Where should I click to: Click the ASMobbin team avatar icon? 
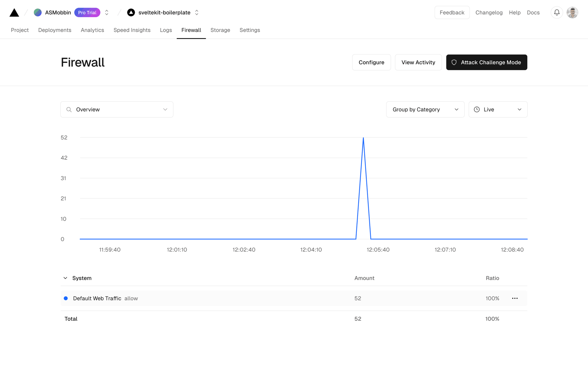pyautogui.click(x=38, y=13)
